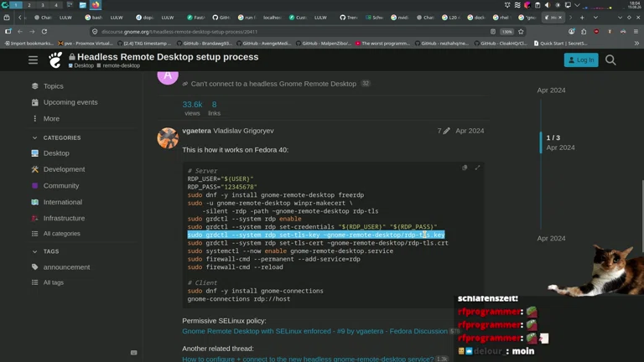This screenshot has width=644, height=362.
Task: Open vgaetera's user avatar
Action: coord(168,138)
